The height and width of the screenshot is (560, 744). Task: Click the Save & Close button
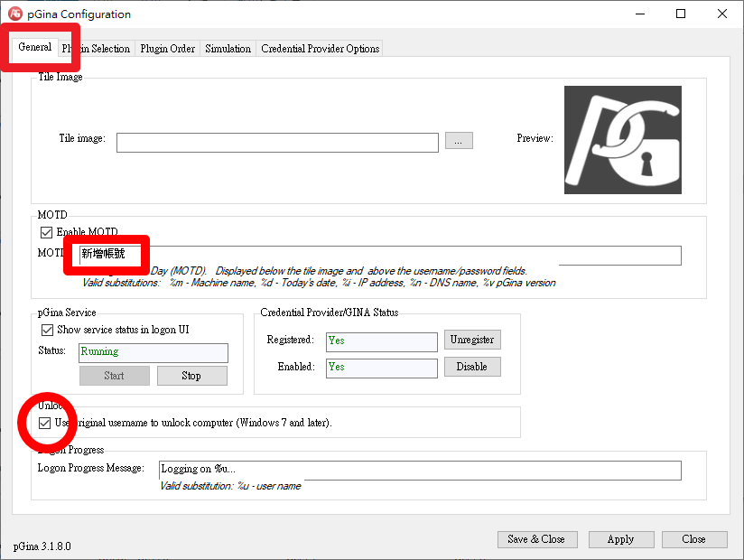[537, 539]
